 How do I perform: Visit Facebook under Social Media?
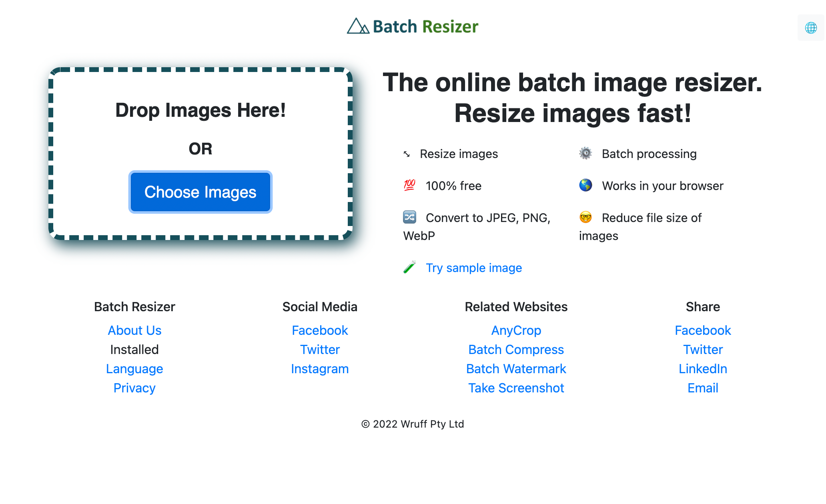(320, 330)
